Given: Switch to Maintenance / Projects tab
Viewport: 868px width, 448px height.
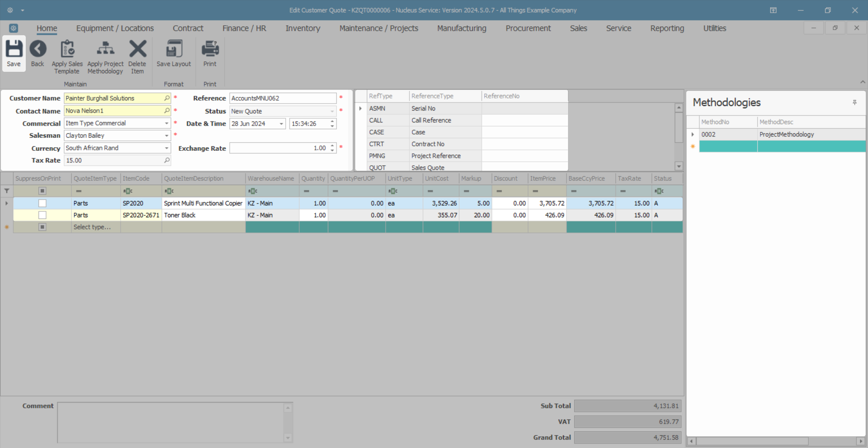Looking at the screenshot, I should tap(379, 28).
